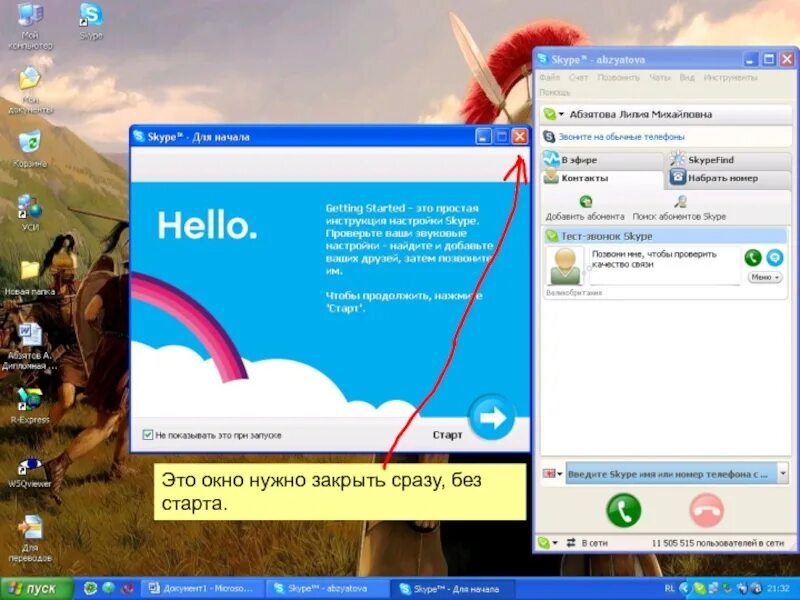Click the user name Абзятова Лилия Михайловна
This screenshot has height=600, width=800.
click(641, 114)
